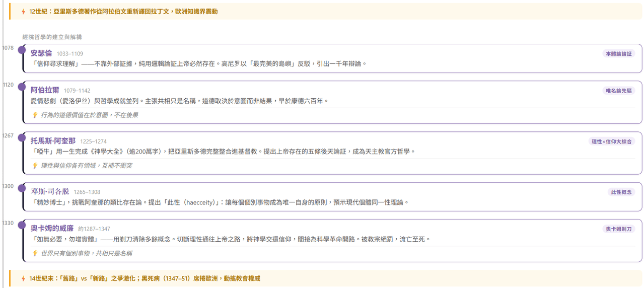Screen dimensions: 644x288
Task: Open the 奥卡姆的威廉 card title
Action: (x=52, y=229)
